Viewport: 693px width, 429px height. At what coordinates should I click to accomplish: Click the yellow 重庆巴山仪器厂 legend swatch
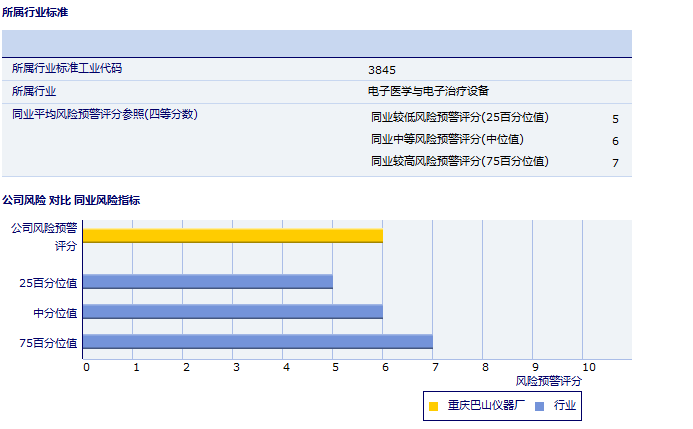pyautogui.click(x=433, y=406)
